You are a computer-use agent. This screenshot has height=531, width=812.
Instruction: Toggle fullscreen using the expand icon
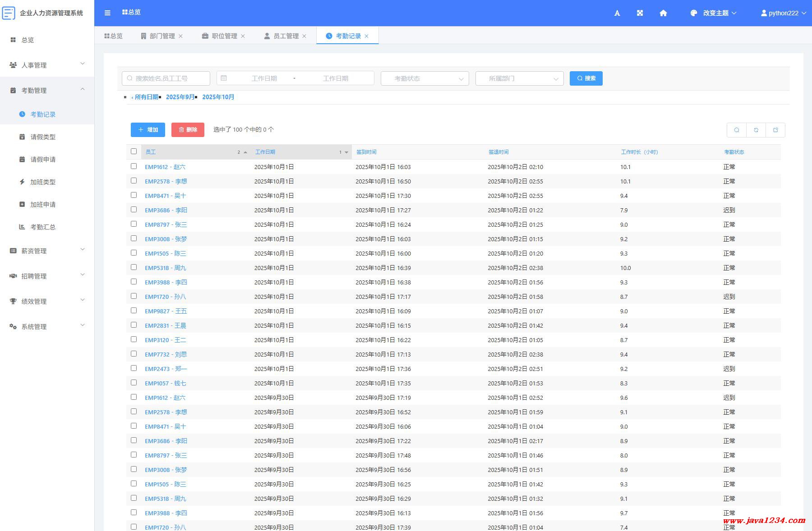[x=640, y=13]
